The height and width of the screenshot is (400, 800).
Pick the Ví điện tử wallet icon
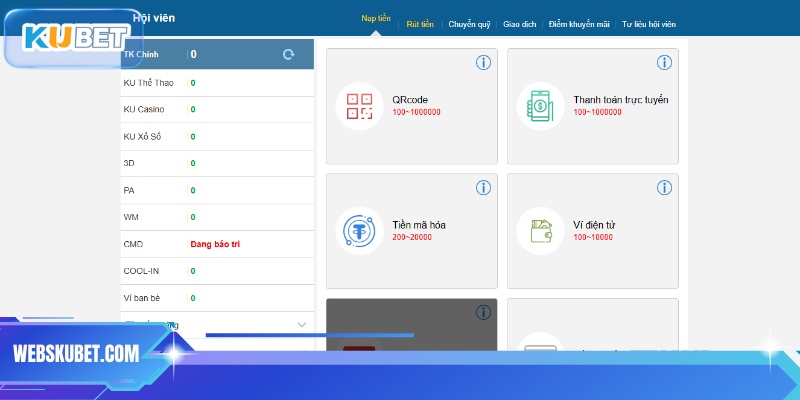540,231
